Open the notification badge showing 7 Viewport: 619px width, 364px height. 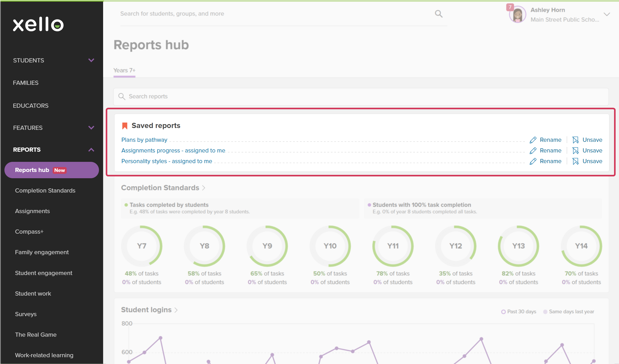(510, 7)
